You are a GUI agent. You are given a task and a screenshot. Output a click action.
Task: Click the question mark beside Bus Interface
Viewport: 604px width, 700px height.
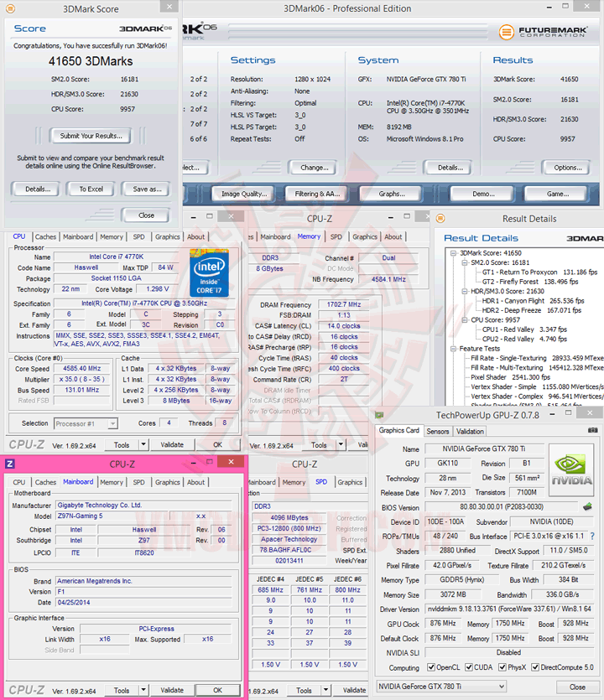[592, 536]
